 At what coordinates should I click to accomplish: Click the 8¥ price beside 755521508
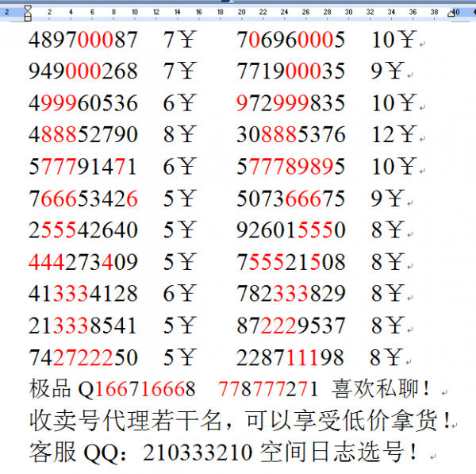click(x=387, y=262)
